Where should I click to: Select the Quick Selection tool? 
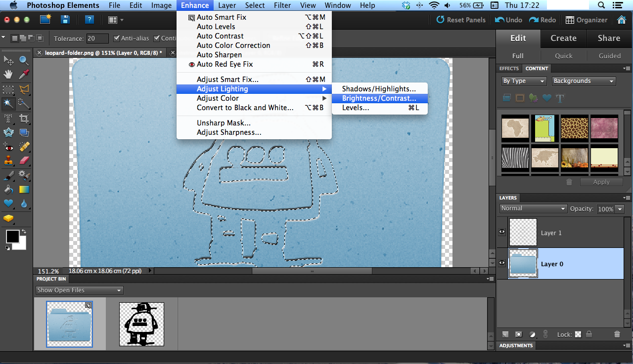point(24,104)
